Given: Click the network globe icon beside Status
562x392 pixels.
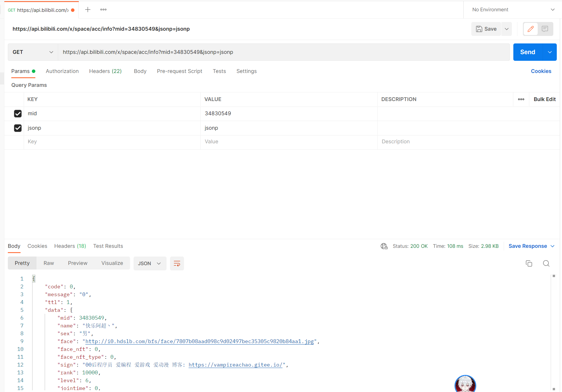Looking at the screenshot, I should coord(384,246).
